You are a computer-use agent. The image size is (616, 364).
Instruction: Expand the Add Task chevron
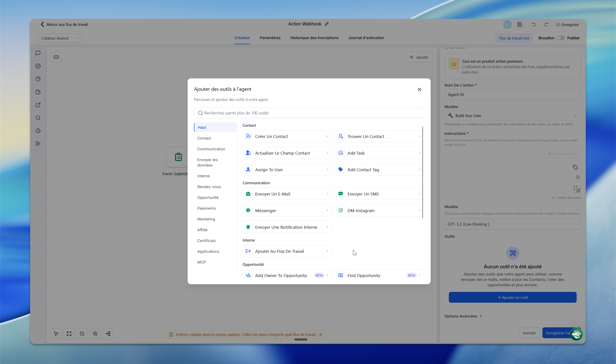(x=420, y=153)
